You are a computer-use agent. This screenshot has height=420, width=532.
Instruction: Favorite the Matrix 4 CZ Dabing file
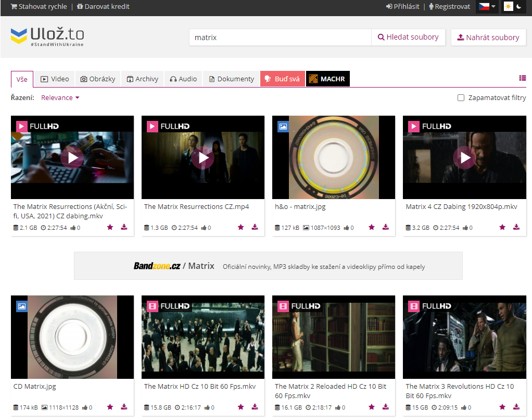(x=502, y=227)
